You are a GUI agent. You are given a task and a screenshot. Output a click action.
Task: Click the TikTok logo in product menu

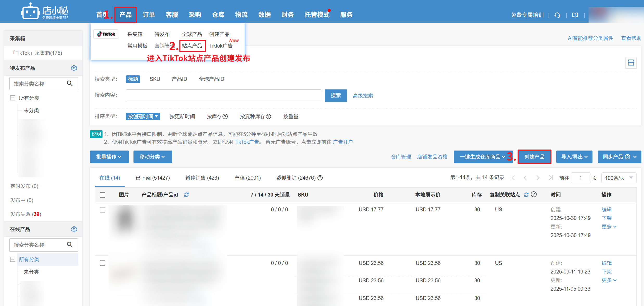(106, 34)
